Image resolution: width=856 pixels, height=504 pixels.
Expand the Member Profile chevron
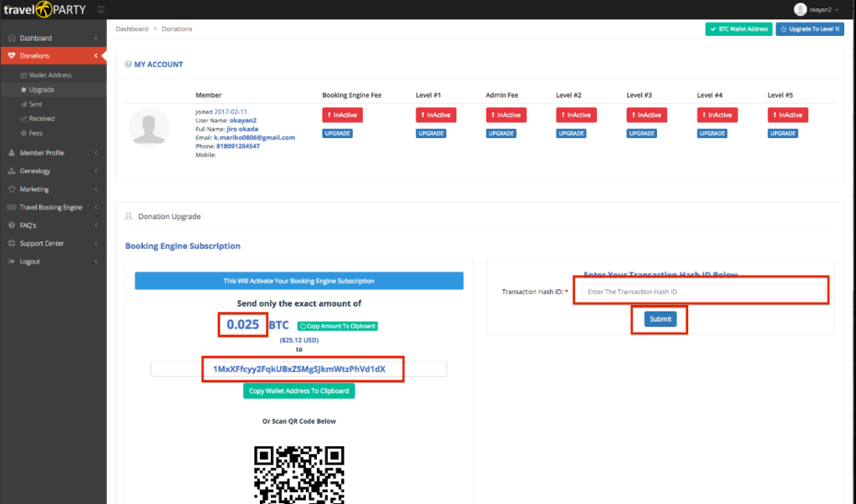coord(96,153)
